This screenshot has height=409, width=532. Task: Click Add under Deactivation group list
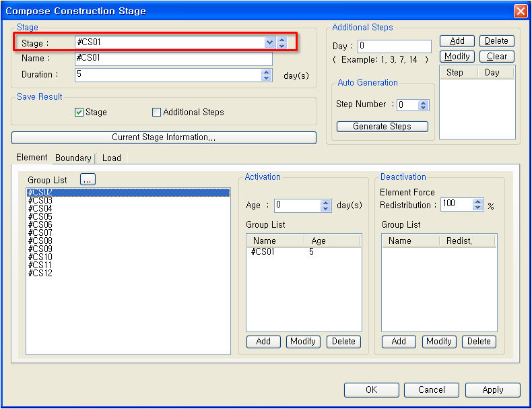399,342
